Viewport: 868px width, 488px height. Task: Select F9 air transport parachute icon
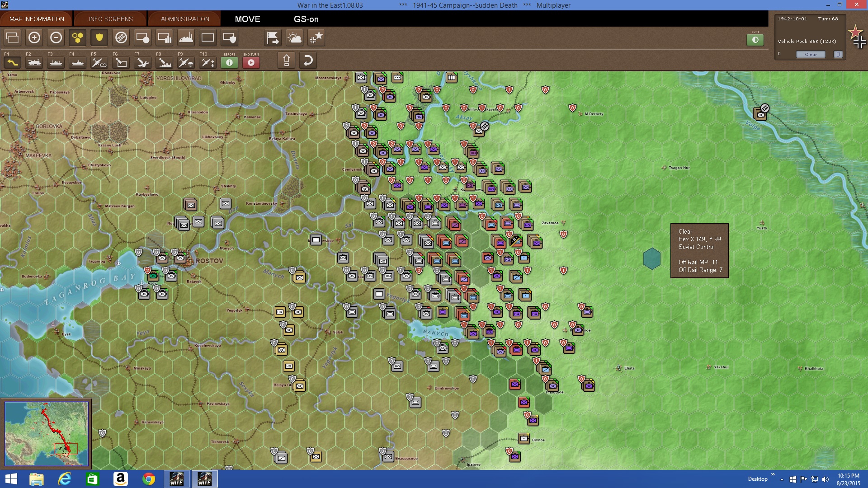[x=186, y=62]
